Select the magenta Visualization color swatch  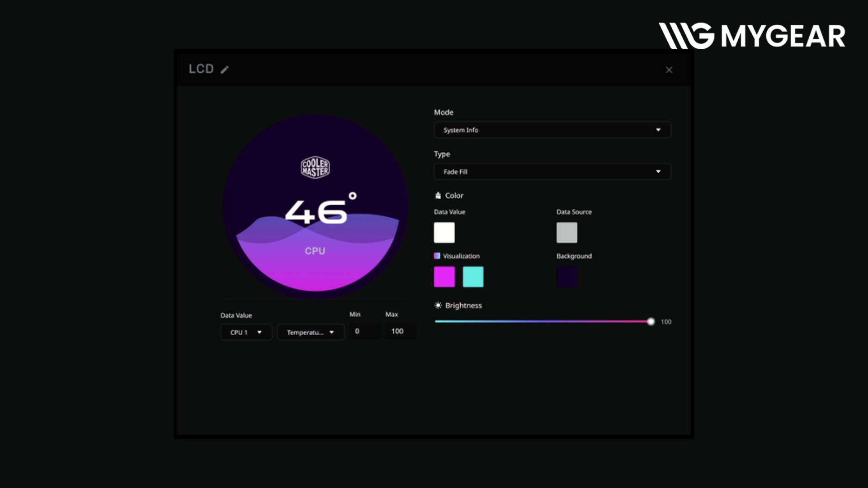click(x=444, y=277)
